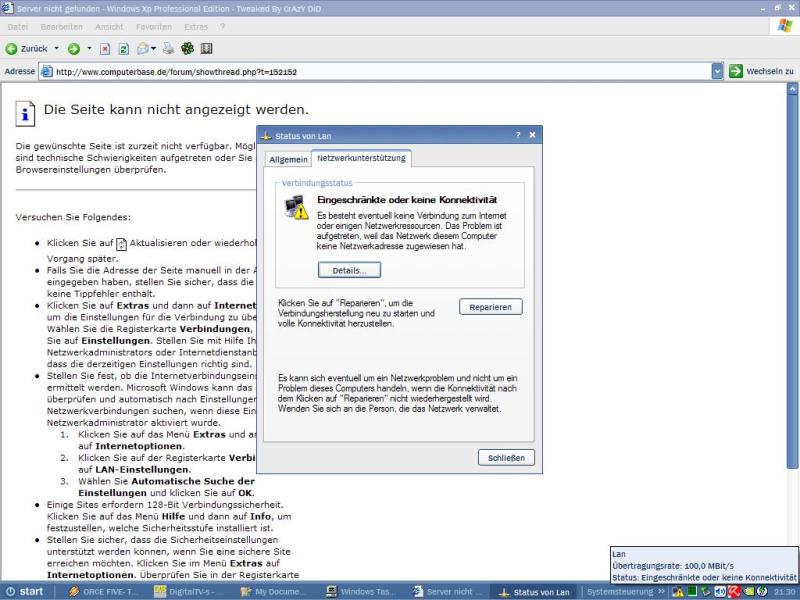Click the Print toolbar icon
The image size is (800, 600).
[x=168, y=49]
